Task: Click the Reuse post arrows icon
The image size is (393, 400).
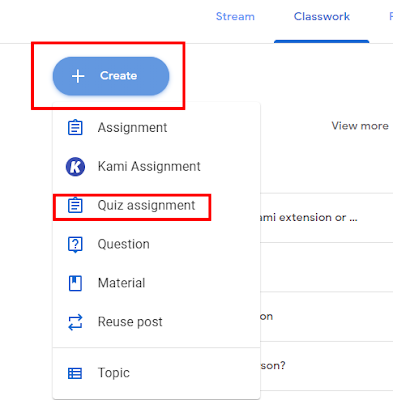Action: (75, 322)
